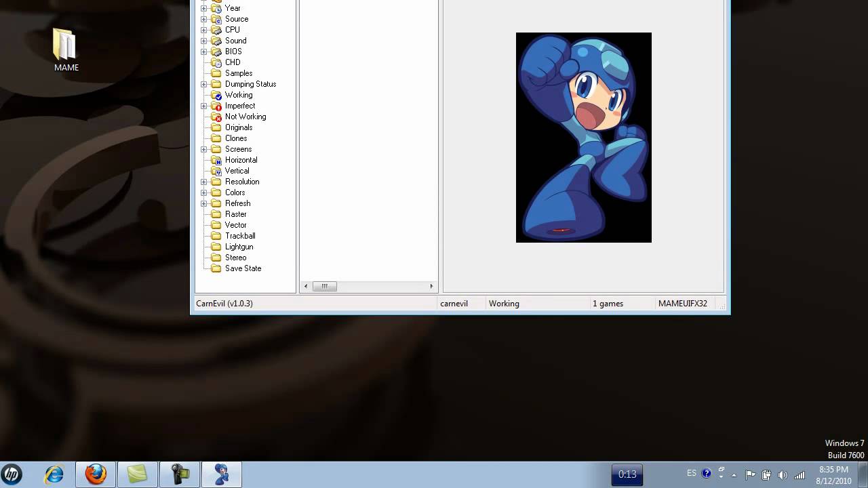Show hidden tray icons arrow
Screen dimensions: 868x488
tap(734, 475)
